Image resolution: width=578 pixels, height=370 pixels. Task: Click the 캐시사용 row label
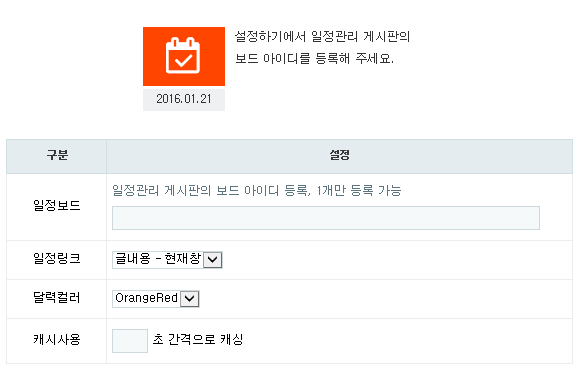click(57, 339)
